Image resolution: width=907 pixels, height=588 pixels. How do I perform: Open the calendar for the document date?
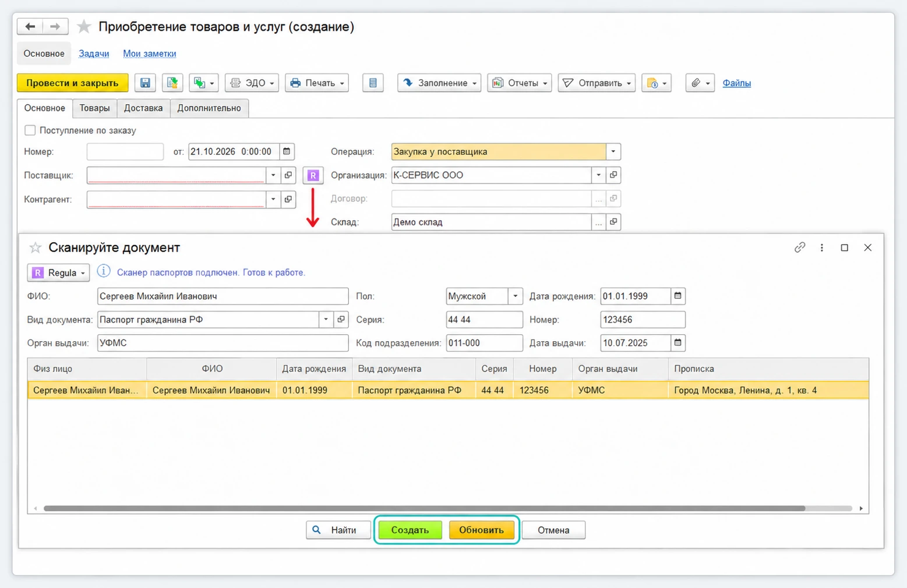coord(287,152)
